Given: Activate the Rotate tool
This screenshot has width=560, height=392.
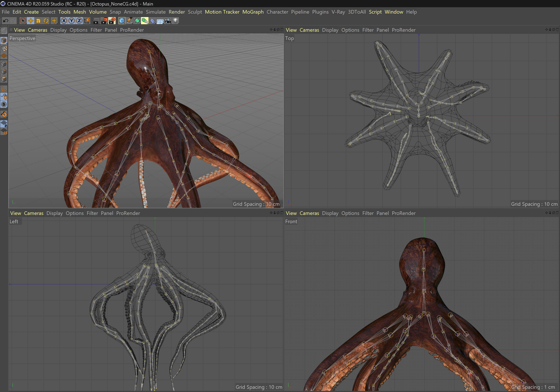Looking at the screenshot, I should click(x=46, y=21).
